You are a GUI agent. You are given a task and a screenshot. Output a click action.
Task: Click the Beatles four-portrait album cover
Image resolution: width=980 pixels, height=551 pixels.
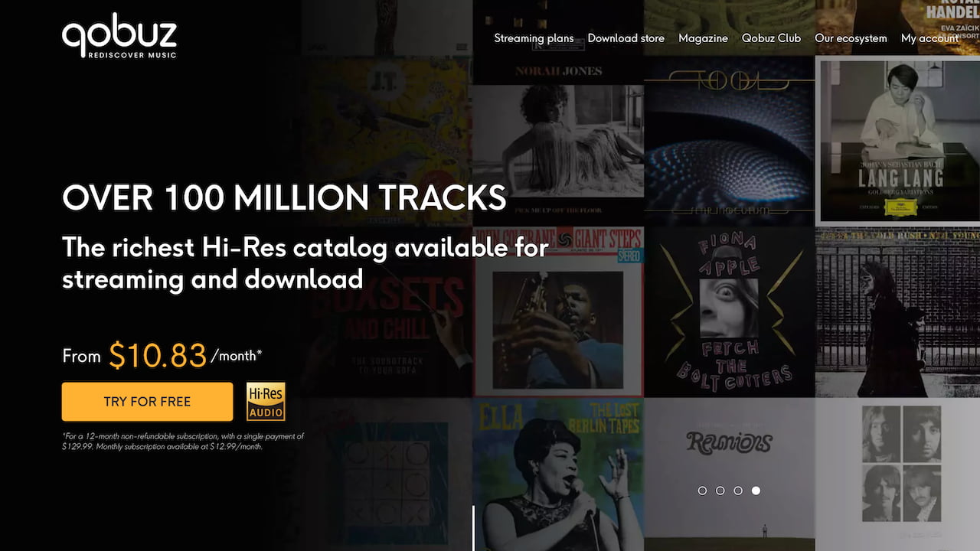click(x=897, y=474)
